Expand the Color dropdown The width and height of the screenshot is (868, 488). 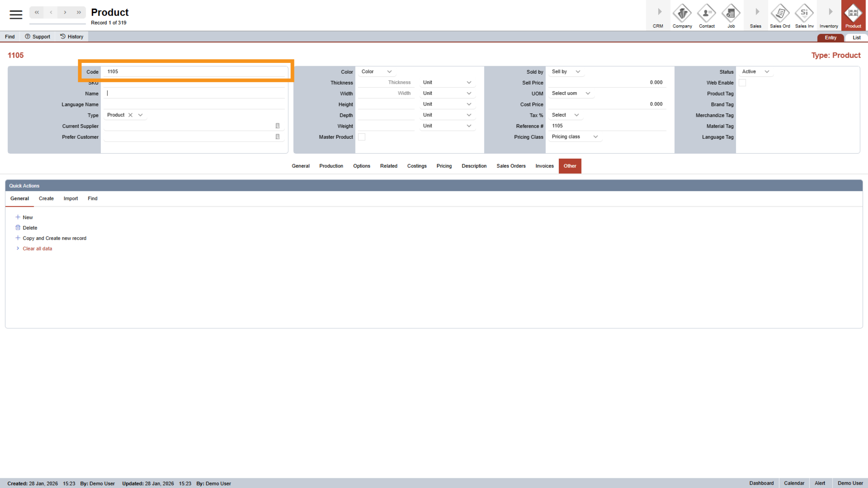click(x=376, y=72)
